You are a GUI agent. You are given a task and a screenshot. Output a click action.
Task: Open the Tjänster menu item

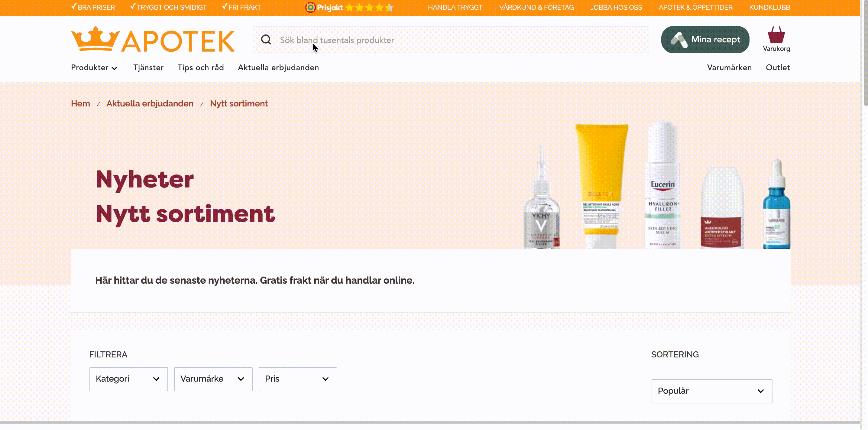pyautogui.click(x=148, y=67)
